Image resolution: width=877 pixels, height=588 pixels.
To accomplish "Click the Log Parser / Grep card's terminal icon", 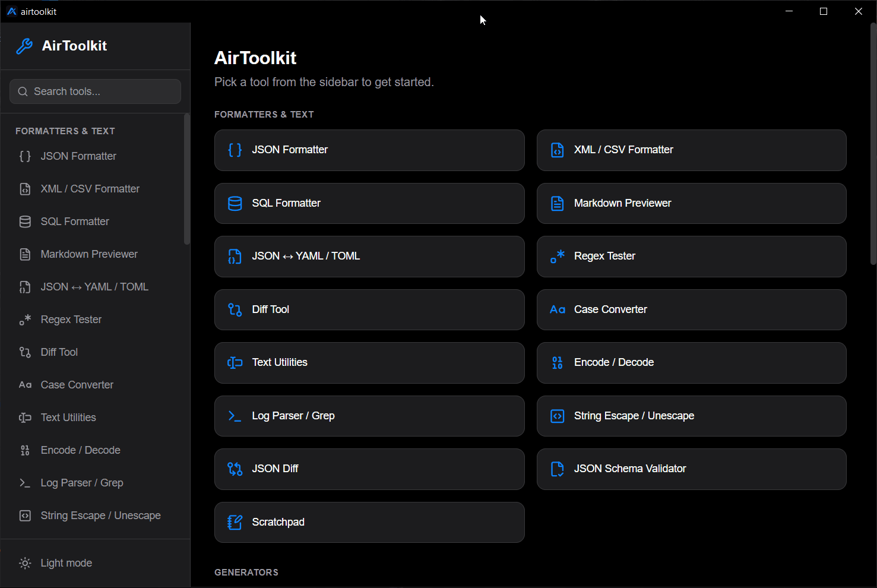I will click(235, 416).
